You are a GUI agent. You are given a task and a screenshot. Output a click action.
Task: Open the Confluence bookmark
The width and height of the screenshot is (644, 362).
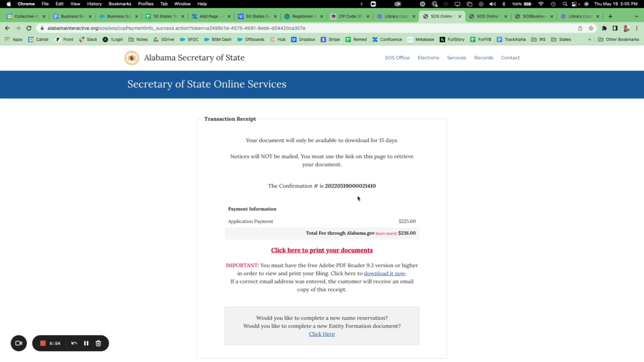pos(387,39)
